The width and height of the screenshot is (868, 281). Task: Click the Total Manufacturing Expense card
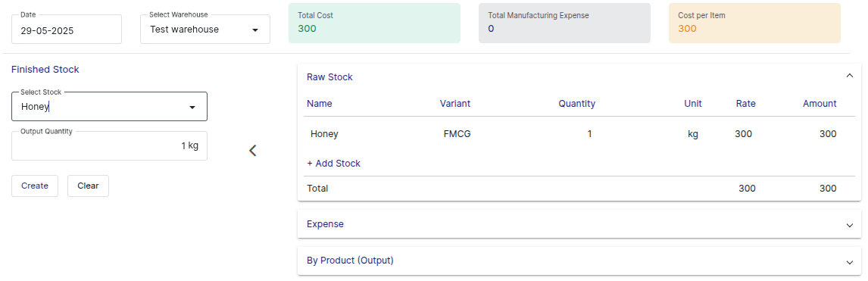pos(564,23)
